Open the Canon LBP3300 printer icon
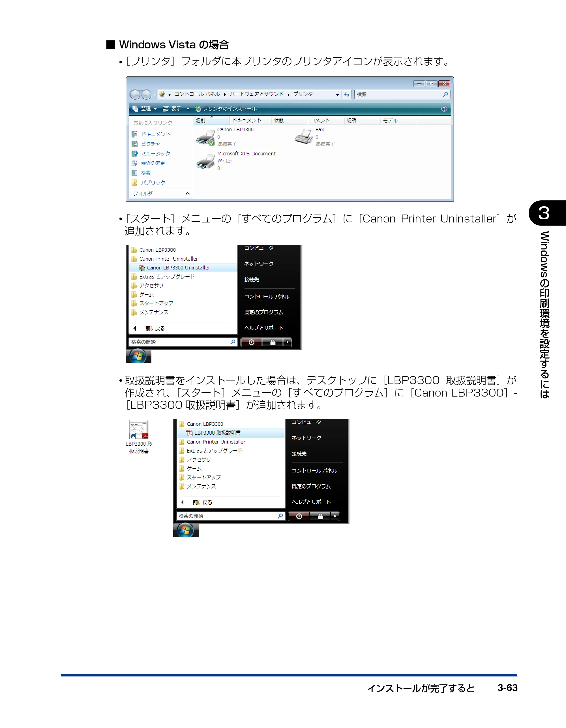Screen dimensions: 566x728 coord(206,138)
